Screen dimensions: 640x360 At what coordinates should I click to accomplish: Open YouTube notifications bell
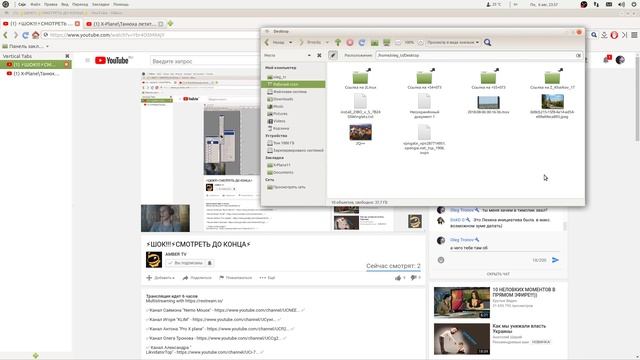pos(606,60)
